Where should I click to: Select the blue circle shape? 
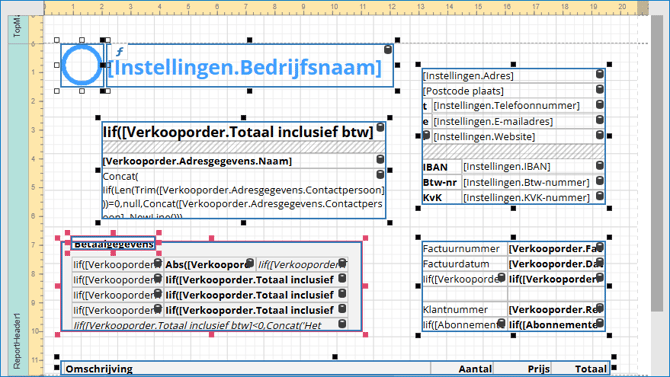pyautogui.click(x=82, y=65)
